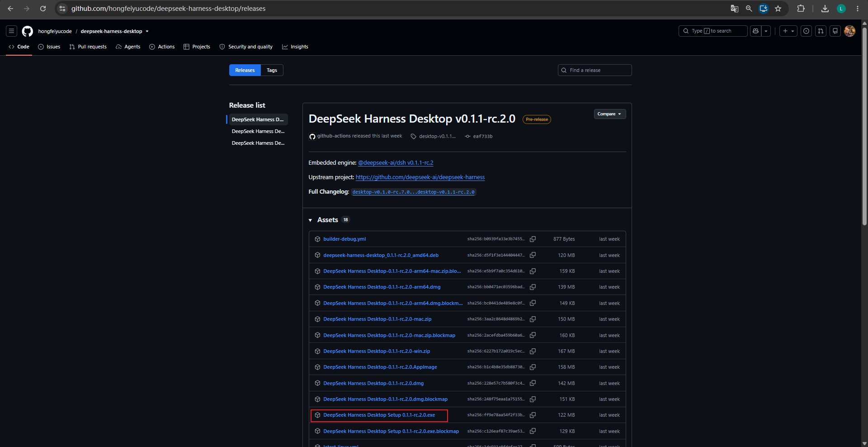Open the Code tab
This screenshot has width=868, height=447.
(x=19, y=47)
